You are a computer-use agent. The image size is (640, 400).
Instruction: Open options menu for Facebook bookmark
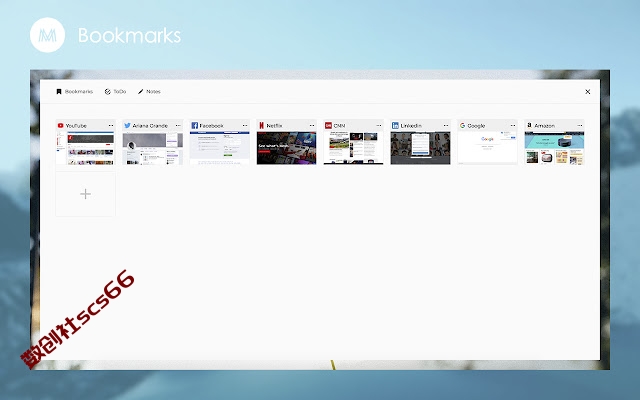pyautogui.click(x=245, y=125)
